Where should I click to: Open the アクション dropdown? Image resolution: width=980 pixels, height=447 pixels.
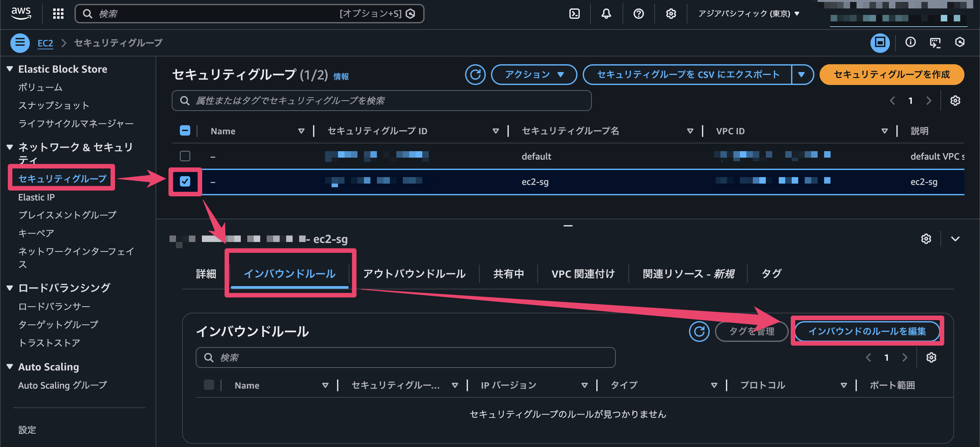pos(533,75)
